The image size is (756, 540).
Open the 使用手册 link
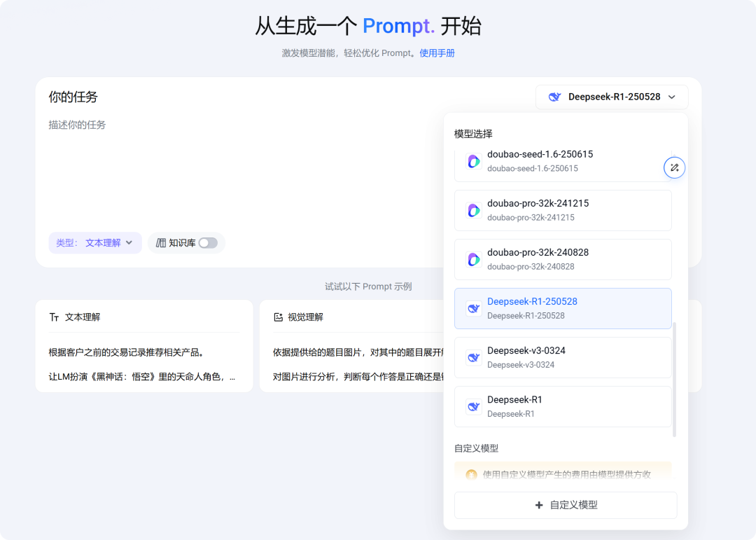coord(437,53)
